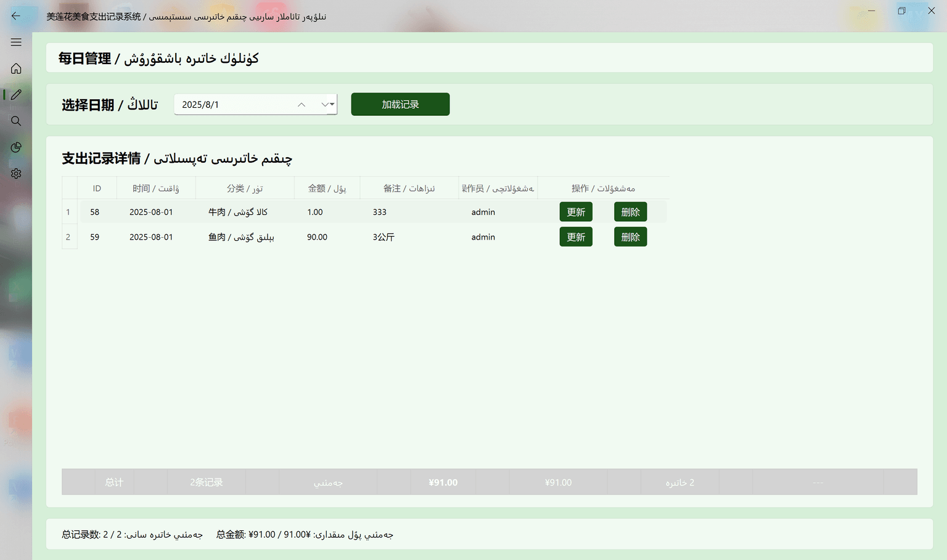Restore down the application window
This screenshot has width=947, height=560.
click(901, 10)
